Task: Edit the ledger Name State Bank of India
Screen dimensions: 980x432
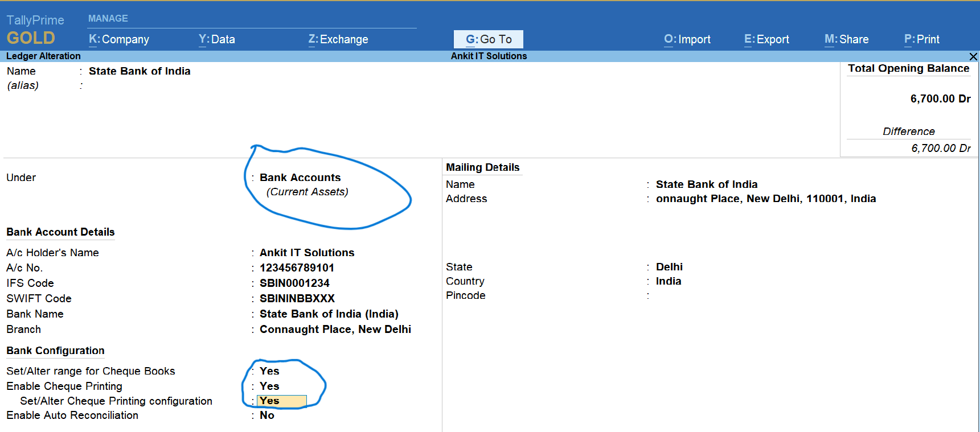Action: tap(140, 71)
